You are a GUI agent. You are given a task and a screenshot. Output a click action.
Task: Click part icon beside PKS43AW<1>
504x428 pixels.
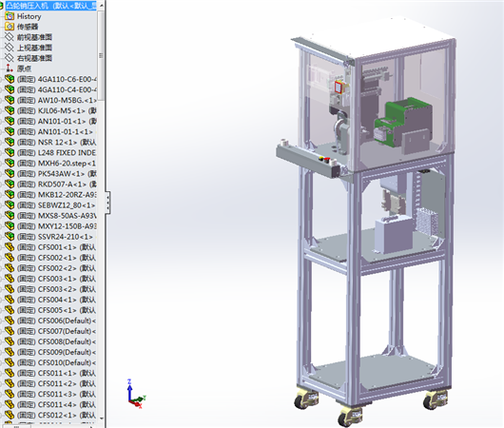[x=10, y=174]
